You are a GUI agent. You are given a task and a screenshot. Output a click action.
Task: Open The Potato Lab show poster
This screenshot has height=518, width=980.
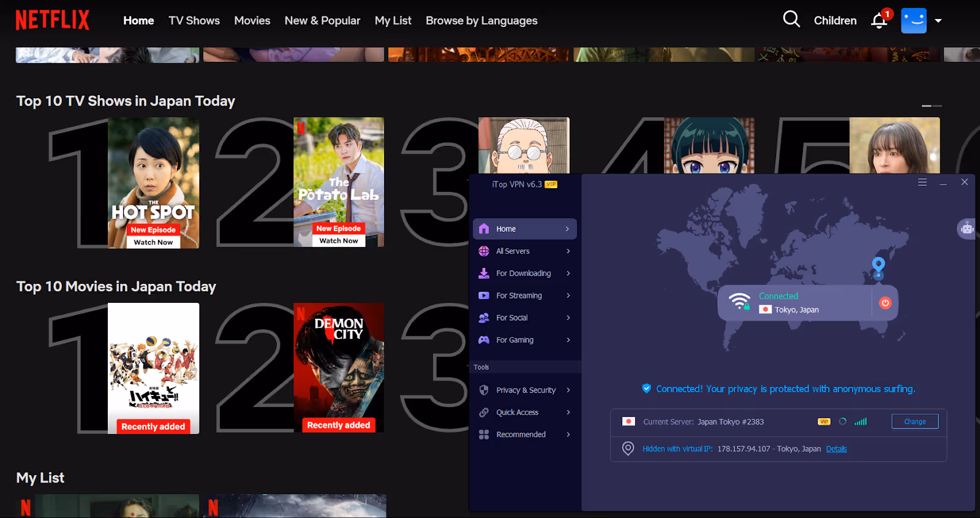(339, 182)
